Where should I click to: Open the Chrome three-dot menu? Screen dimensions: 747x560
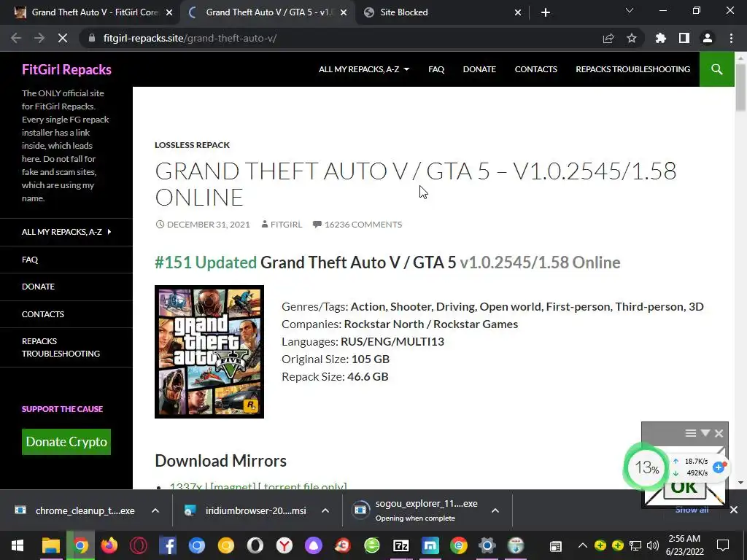point(731,38)
